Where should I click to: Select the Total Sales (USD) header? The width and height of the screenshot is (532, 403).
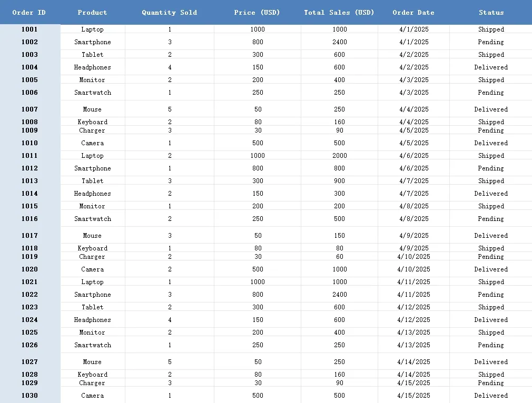coord(339,12)
